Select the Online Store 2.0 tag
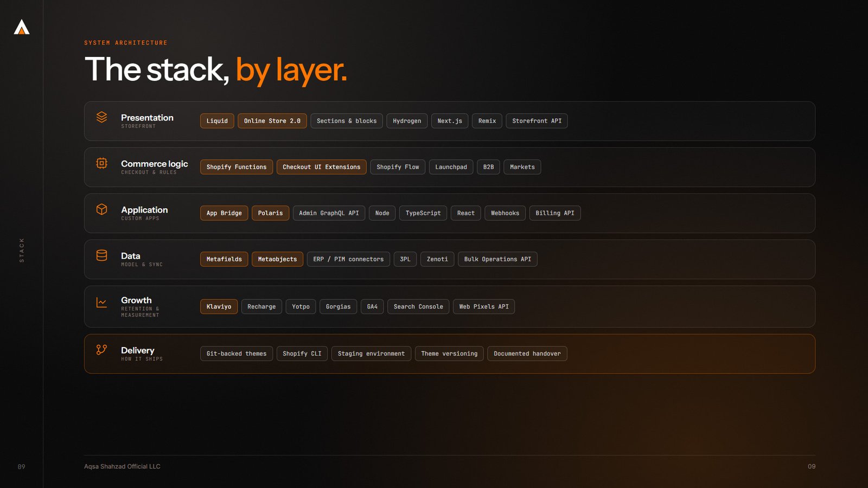 272,121
